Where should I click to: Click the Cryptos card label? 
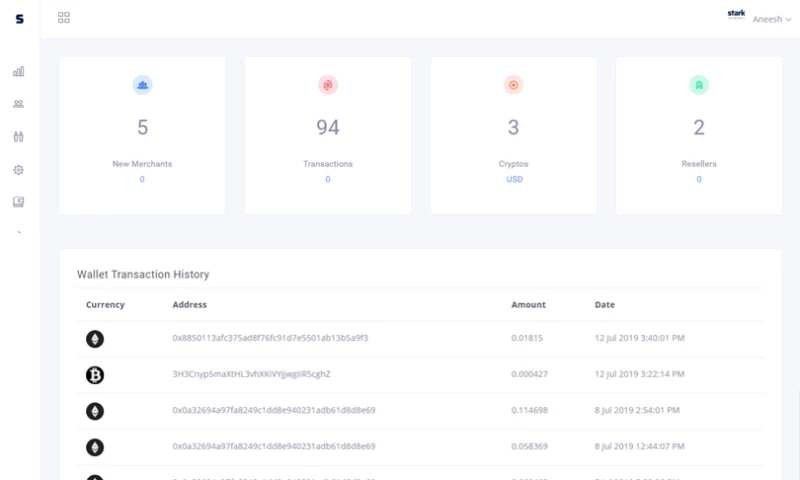tap(513, 164)
